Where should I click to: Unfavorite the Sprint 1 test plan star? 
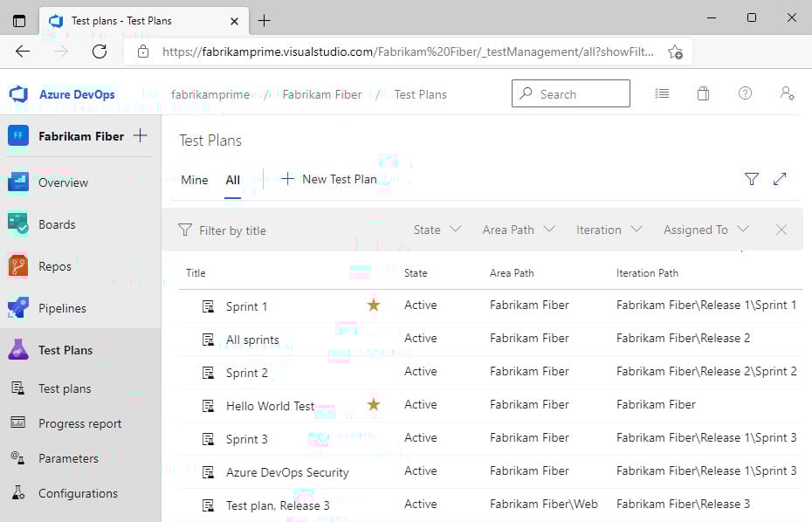(x=374, y=305)
